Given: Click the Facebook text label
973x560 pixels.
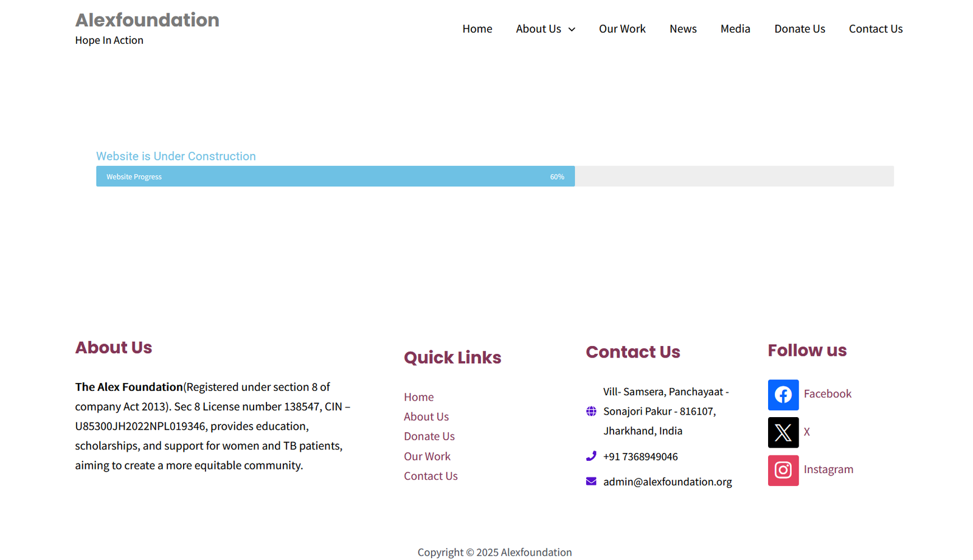Looking at the screenshot, I should click(828, 393).
